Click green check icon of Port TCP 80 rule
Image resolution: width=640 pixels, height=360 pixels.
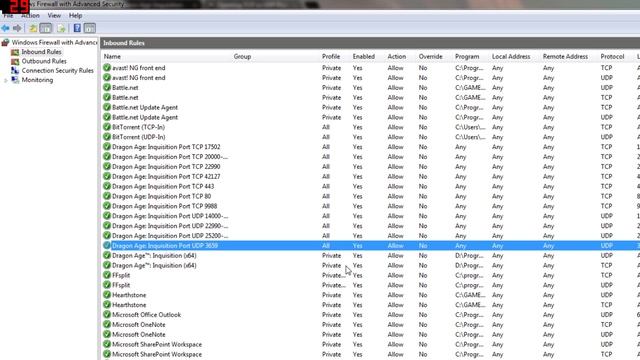tap(107, 196)
